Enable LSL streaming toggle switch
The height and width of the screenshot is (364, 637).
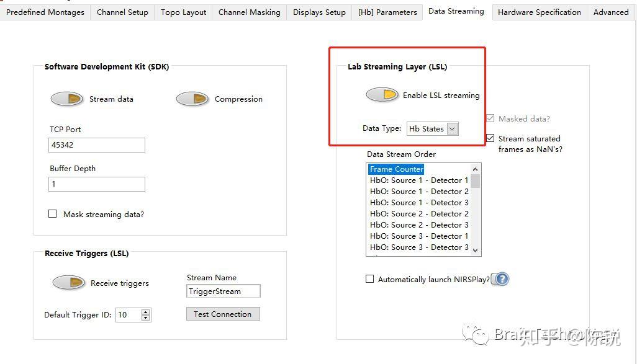coord(382,95)
